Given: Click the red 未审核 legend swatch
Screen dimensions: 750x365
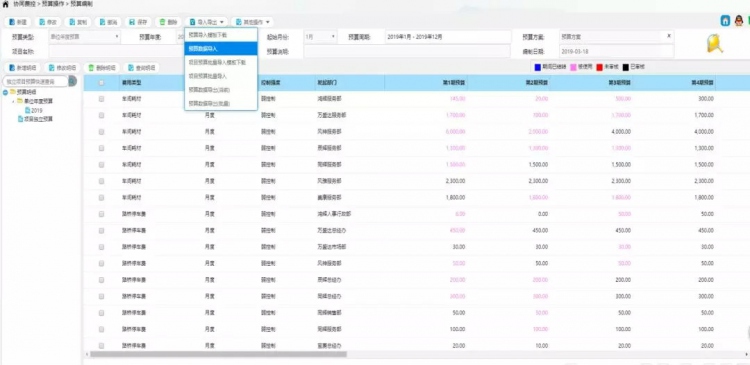Looking at the screenshot, I should click(599, 67).
